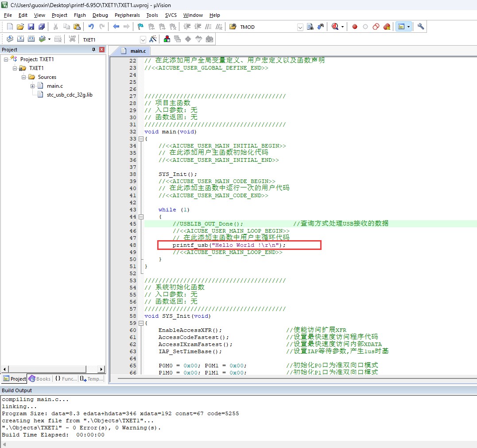Open Options for Target wand icon
The image size is (477, 448).
pyautogui.click(x=153, y=39)
